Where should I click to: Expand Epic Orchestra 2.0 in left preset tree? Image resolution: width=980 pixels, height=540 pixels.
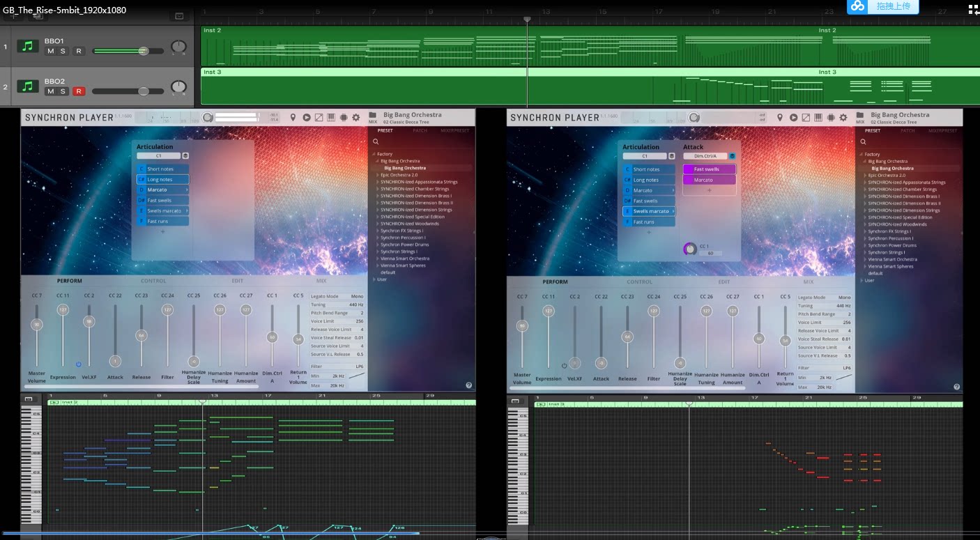click(378, 175)
